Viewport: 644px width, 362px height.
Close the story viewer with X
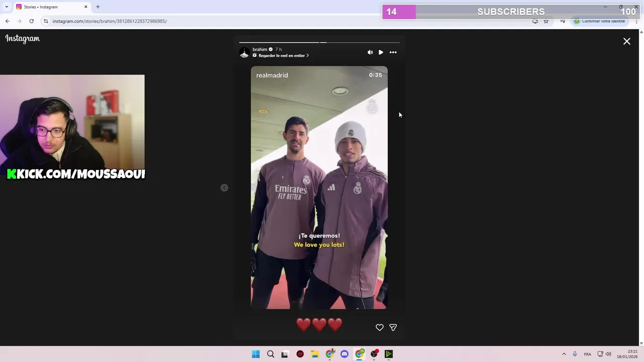coord(627,42)
